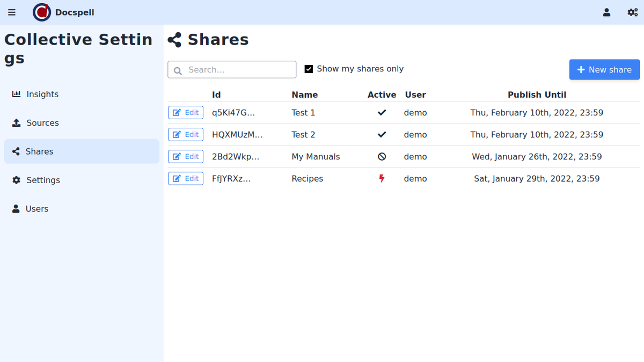Navigate to Settings in sidebar

[x=43, y=180]
